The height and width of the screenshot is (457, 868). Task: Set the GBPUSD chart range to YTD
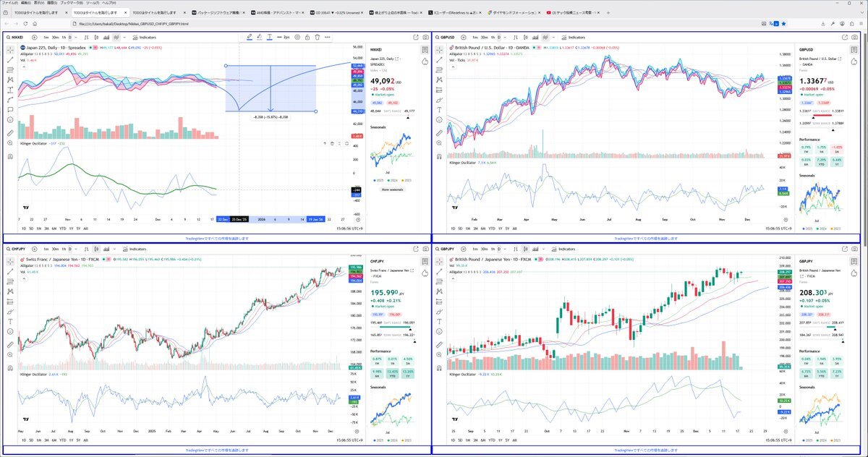click(492, 228)
